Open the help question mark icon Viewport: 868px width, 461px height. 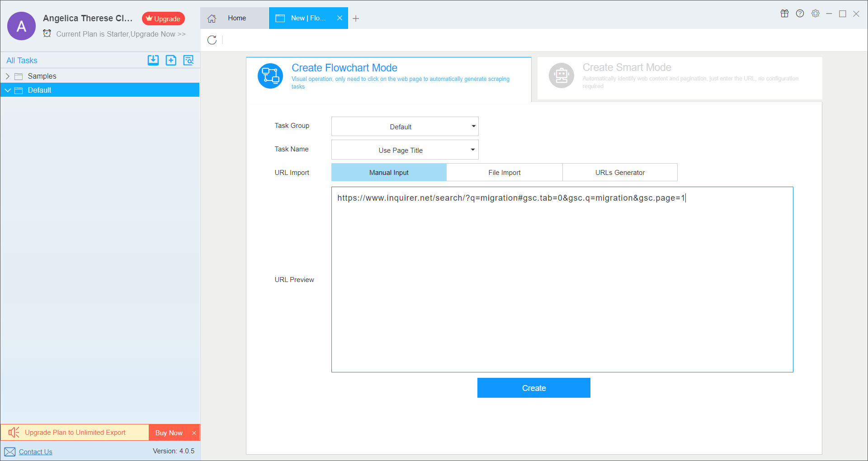[800, 14]
